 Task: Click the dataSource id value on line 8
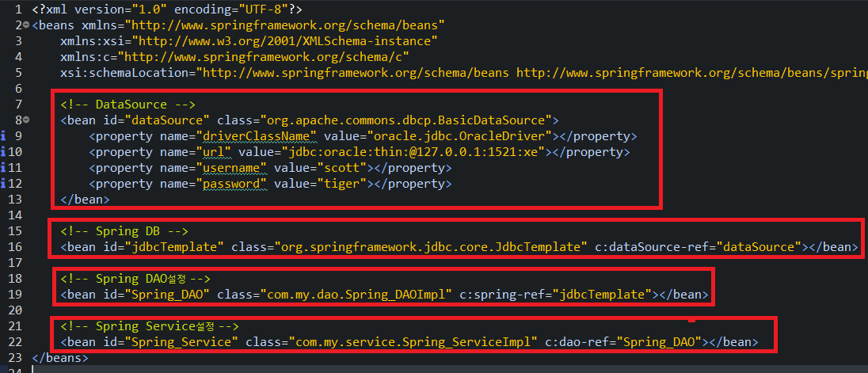click(167, 120)
